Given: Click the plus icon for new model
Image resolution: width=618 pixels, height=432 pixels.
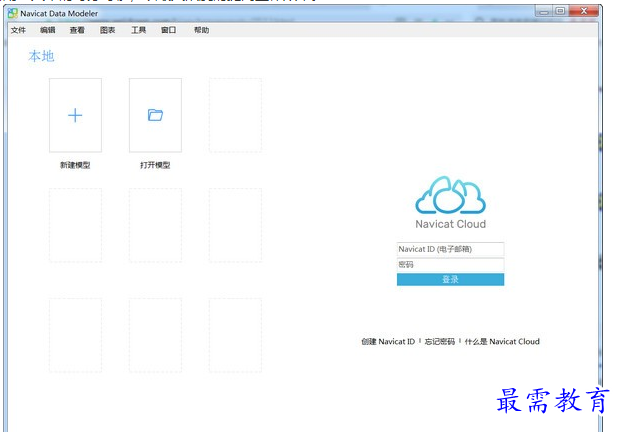Looking at the screenshot, I should pyautogui.click(x=75, y=115).
